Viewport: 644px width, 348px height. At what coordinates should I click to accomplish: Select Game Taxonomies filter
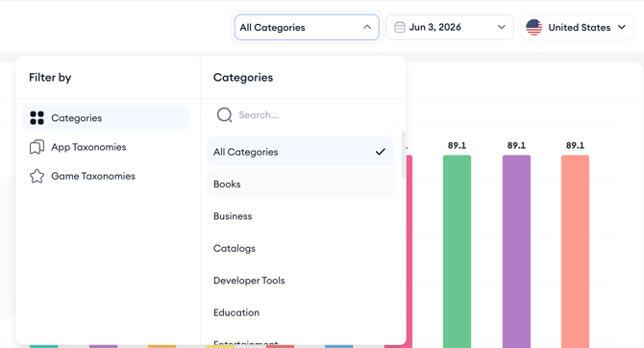(x=106, y=176)
